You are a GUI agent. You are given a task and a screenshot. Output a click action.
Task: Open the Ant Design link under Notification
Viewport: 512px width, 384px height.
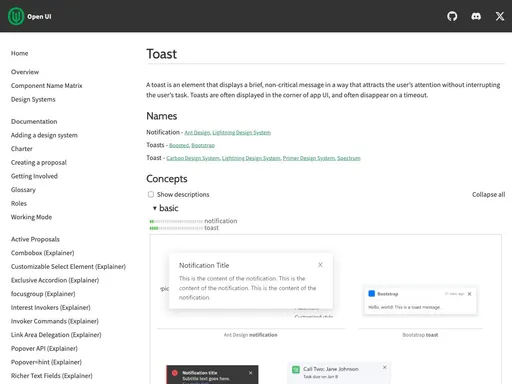pos(197,133)
